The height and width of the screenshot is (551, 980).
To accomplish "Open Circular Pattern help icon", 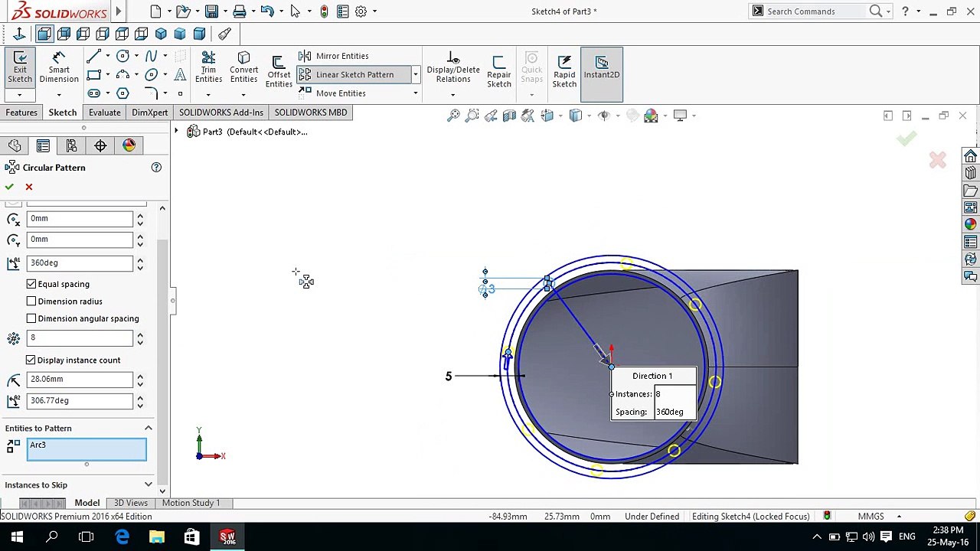I will point(156,168).
